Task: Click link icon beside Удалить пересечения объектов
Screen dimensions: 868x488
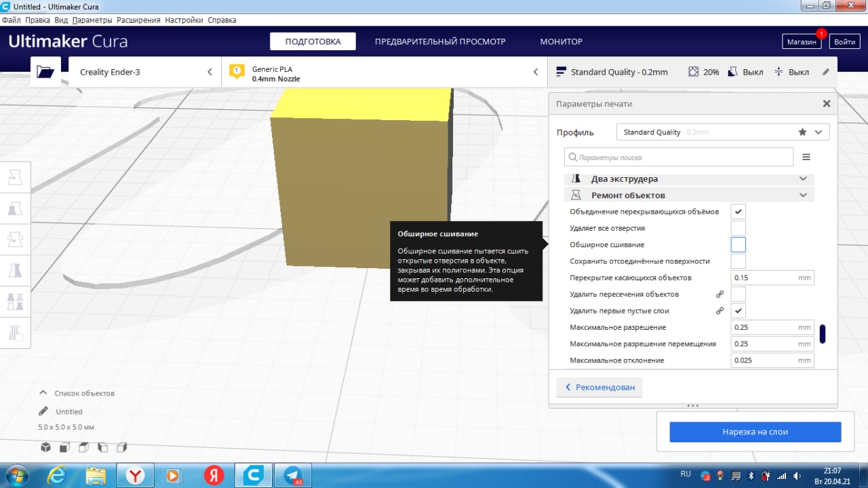Action: tap(719, 295)
